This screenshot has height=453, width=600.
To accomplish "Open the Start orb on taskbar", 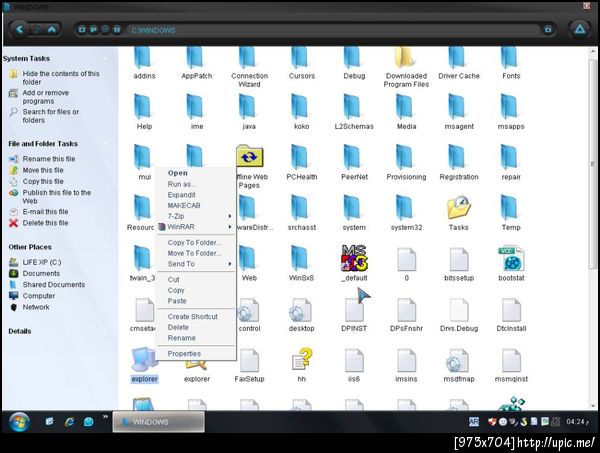I will click(x=19, y=422).
